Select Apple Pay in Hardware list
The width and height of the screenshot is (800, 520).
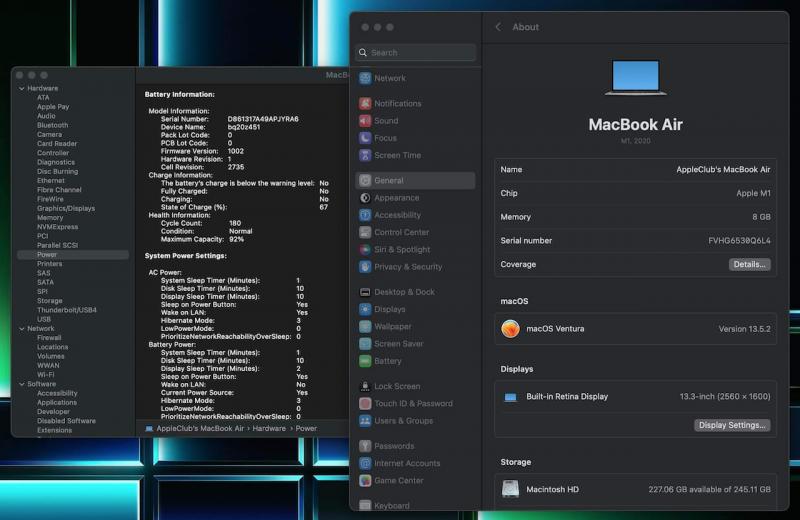coord(53,107)
